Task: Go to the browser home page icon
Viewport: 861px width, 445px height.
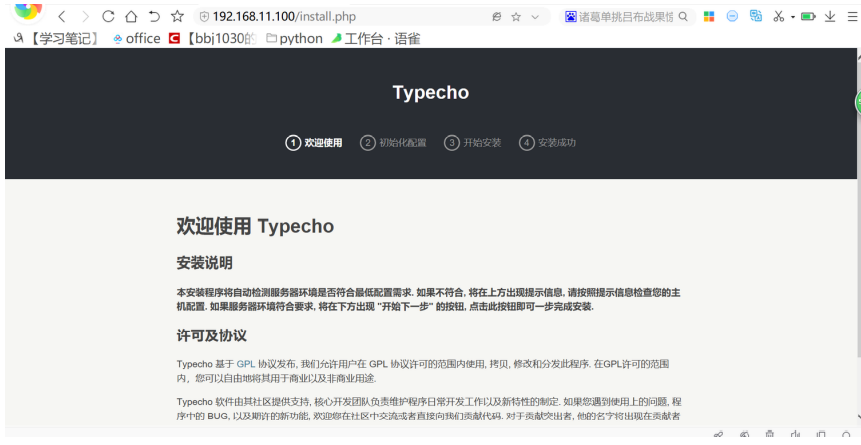Action: tap(131, 16)
